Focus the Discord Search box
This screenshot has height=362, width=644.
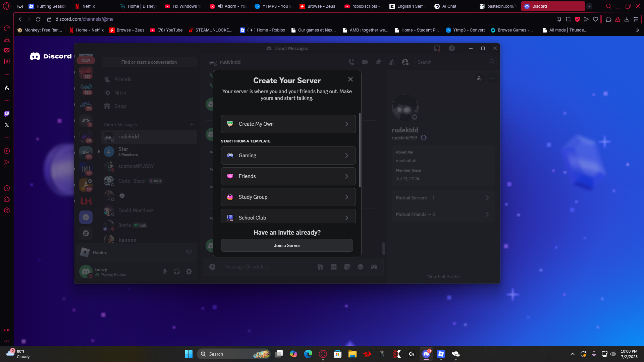(455, 62)
